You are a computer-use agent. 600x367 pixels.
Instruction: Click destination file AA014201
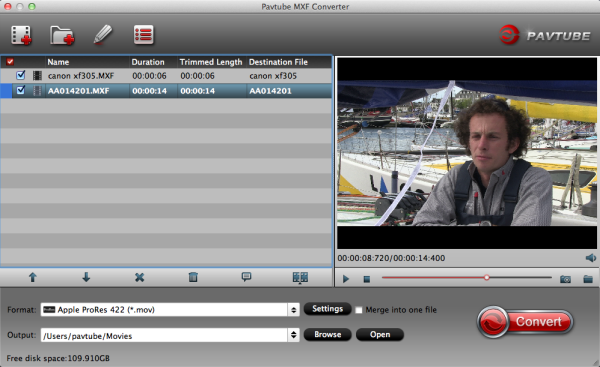(x=270, y=91)
